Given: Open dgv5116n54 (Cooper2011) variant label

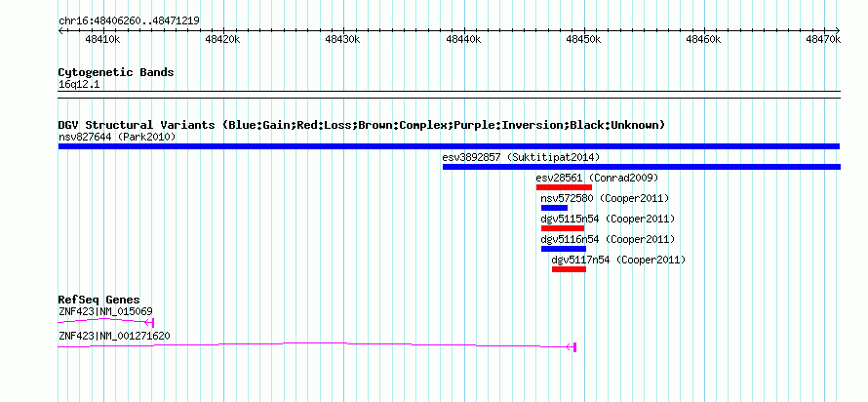Looking at the screenshot, I should (608, 239).
